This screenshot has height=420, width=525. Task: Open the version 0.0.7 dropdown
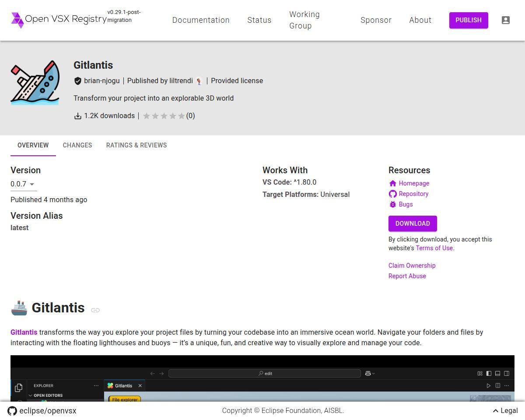coord(24,184)
